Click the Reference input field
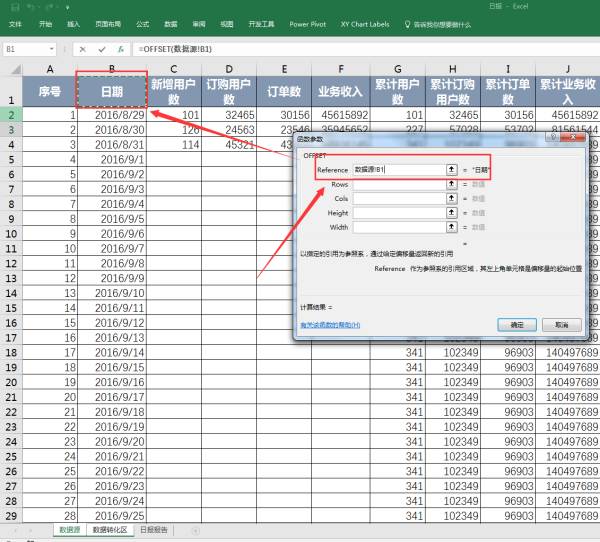This screenshot has height=542, width=600. point(399,170)
